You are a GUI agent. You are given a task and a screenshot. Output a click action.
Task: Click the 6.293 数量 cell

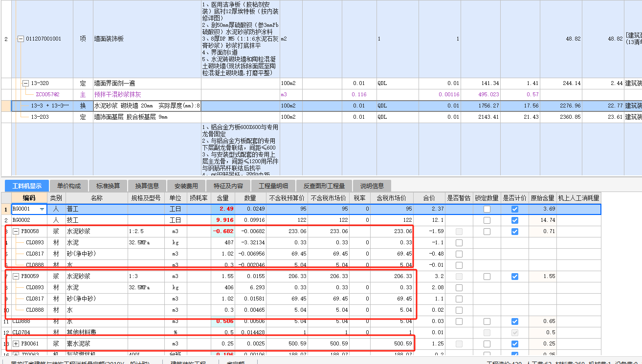[x=251, y=288]
